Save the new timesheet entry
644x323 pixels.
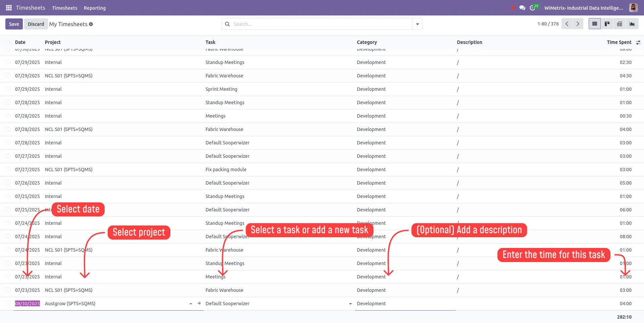[x=14, y=24]
